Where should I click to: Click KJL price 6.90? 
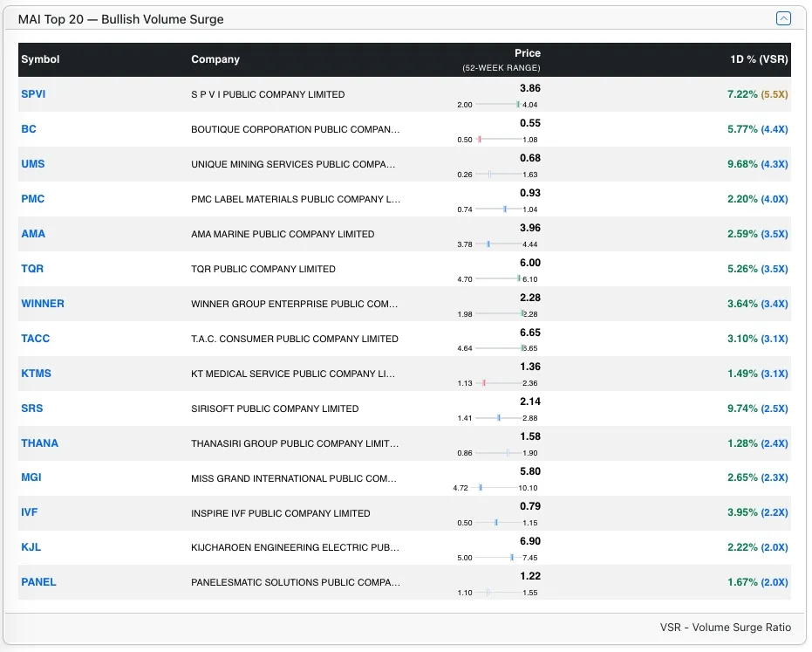[529, 541]
